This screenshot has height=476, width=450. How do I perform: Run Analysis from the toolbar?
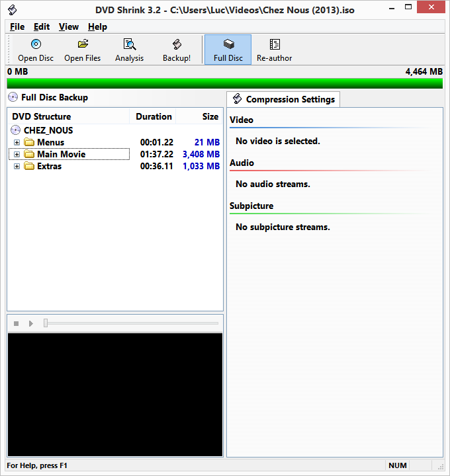(129, 45)
